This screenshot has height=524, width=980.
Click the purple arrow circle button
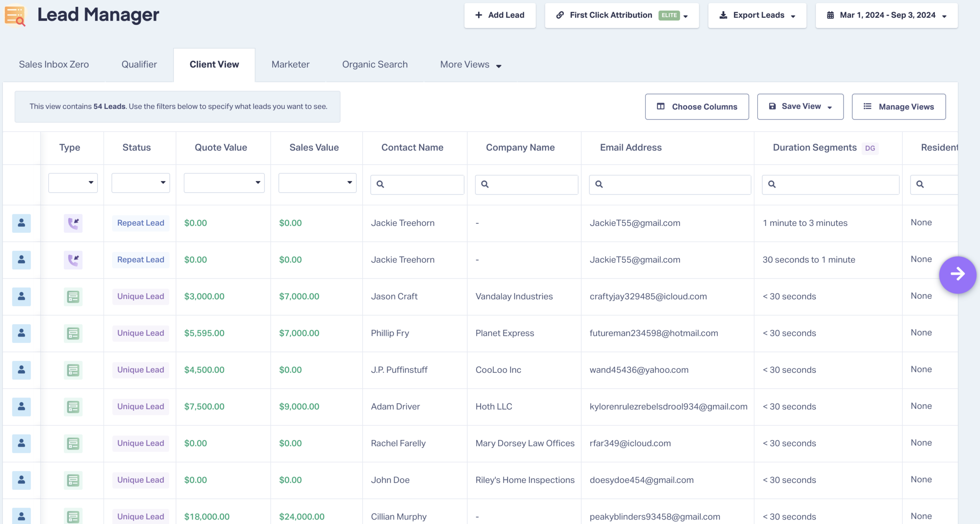coord(957,274)
